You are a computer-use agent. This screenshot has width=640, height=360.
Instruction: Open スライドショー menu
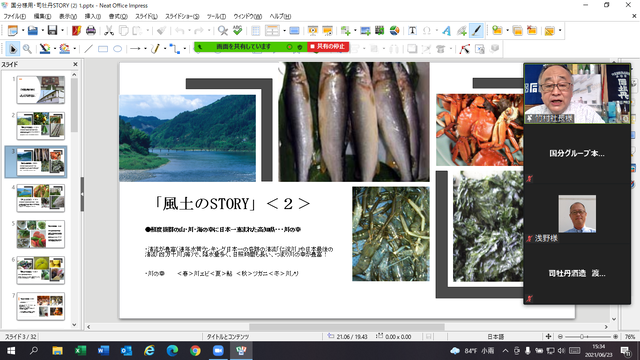click(x=182, y=16)
